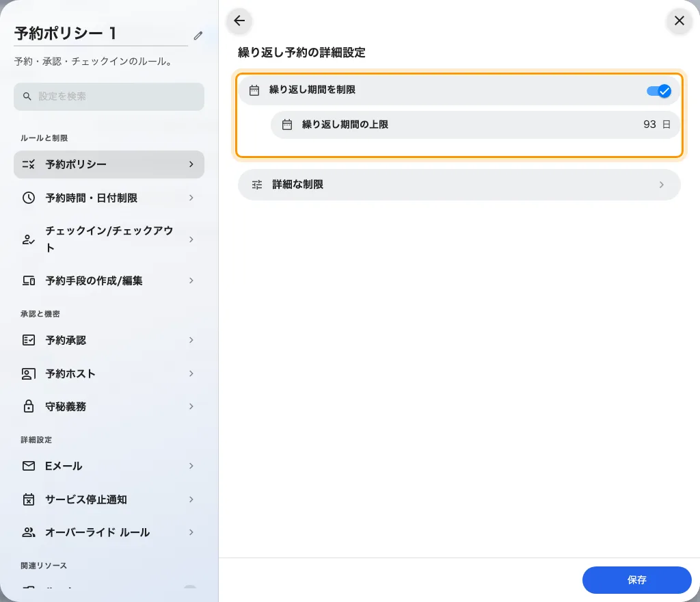This screenshot has width=700, height=602.
Task: Expand 予約ポリシー with its chevron
Action: point(191,164)
